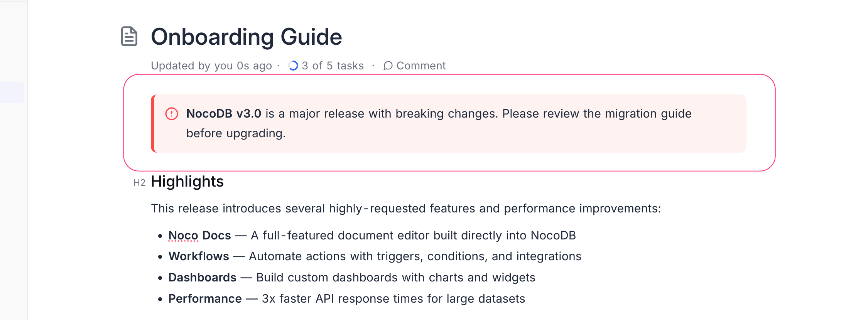Click into the Onboarding Guide title
The height and width of the screenshot is (320, 868).
click(246, 37)
